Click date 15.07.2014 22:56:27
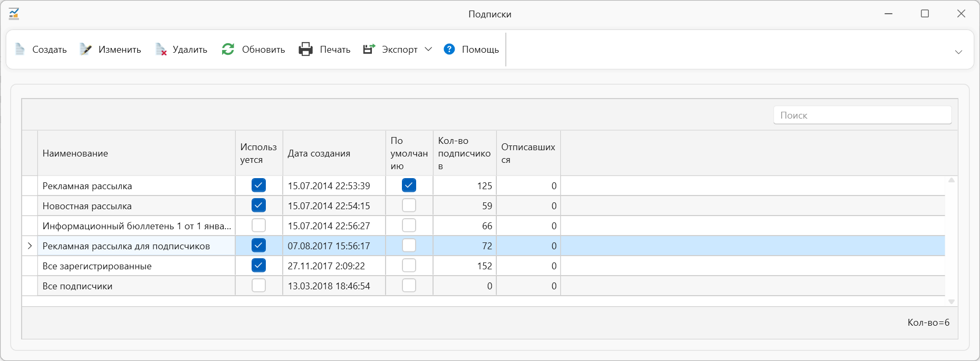Screen dimensions: 980x361 [x=329, y=226]
